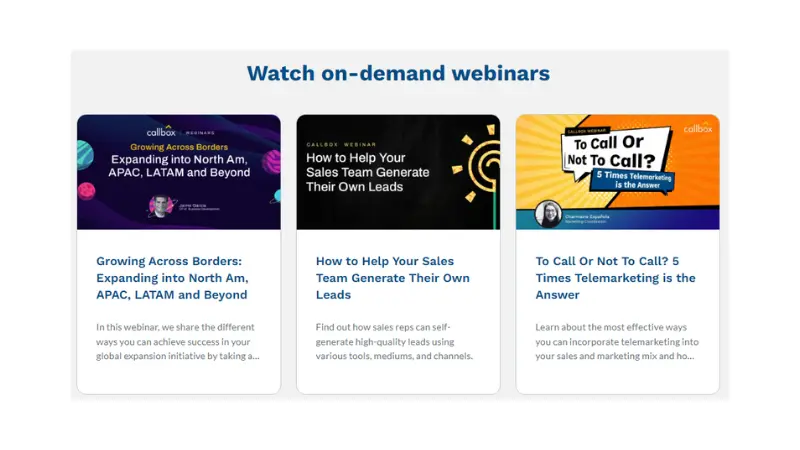Open the Growing Across Borders webinar thumbnail
This screenshot has width=800, height=450.
pos(179,172)
